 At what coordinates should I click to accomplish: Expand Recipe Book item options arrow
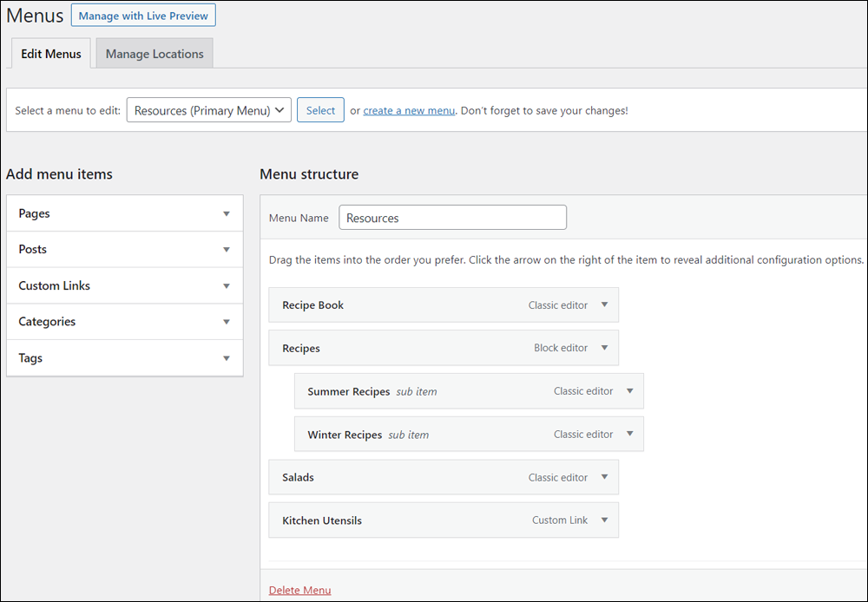tap(604, 304)
